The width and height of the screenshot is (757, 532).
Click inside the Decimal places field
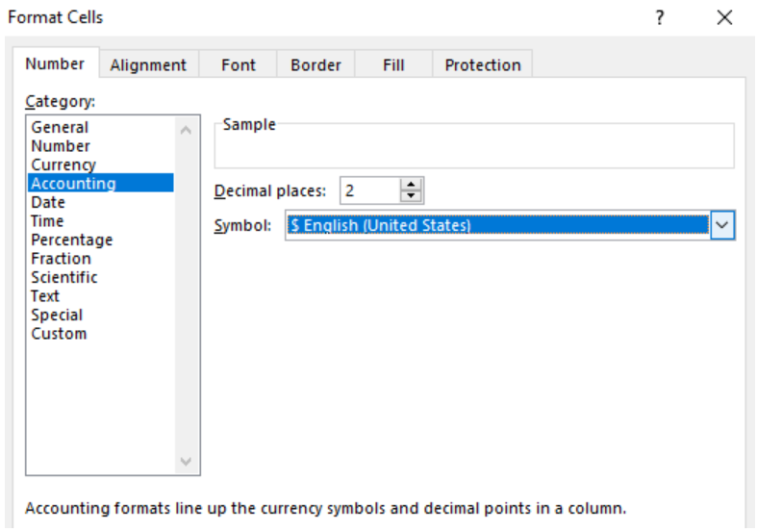pyautogui.click(x=370, y=190)
